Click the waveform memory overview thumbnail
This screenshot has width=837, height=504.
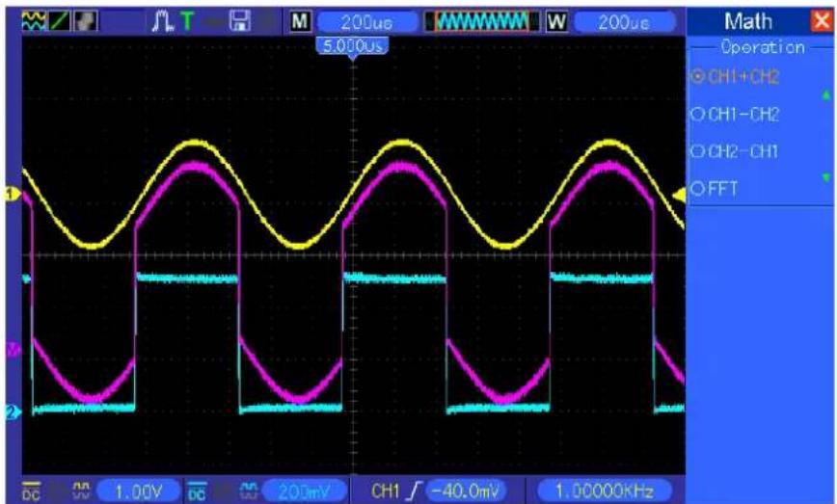(x=482, y=22)
